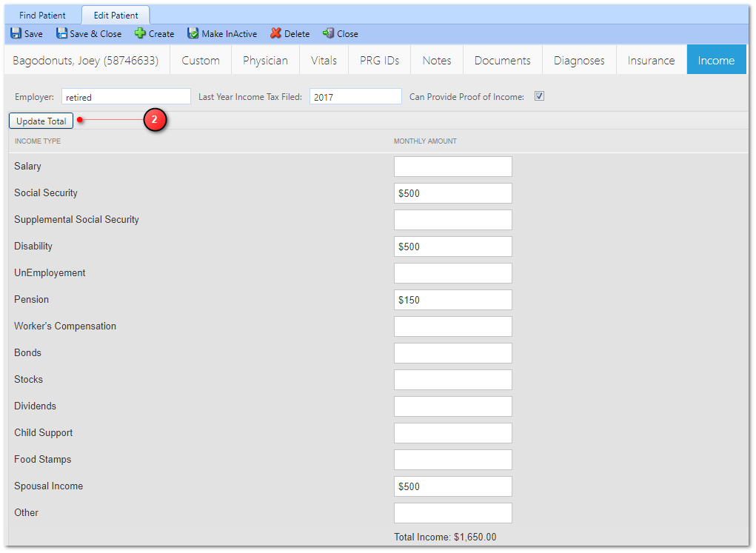Image resolution: width=756 pixels, height=553 pixels.
Task: Click the Make InActive checkmark icon
Action: tap(193, 33)
